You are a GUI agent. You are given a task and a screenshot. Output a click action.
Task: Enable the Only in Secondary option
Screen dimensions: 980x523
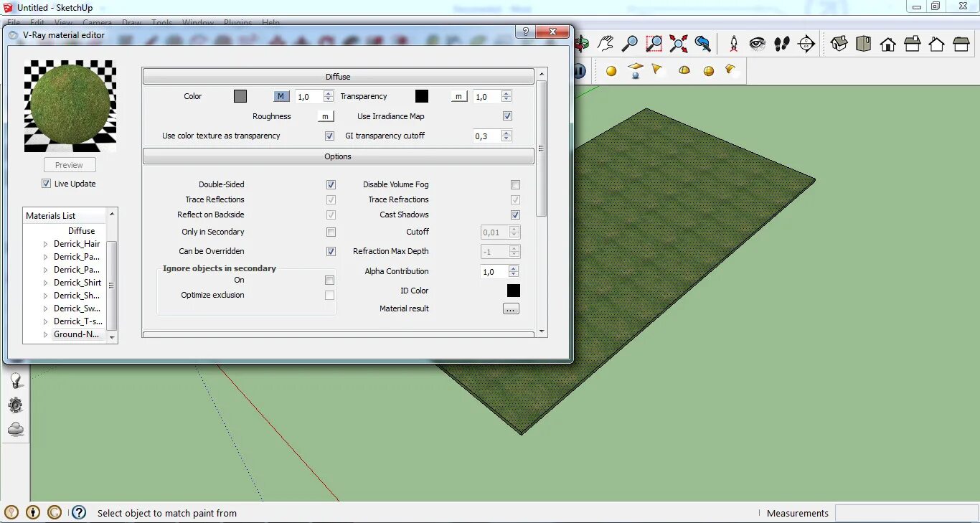[x=331, y=232]
